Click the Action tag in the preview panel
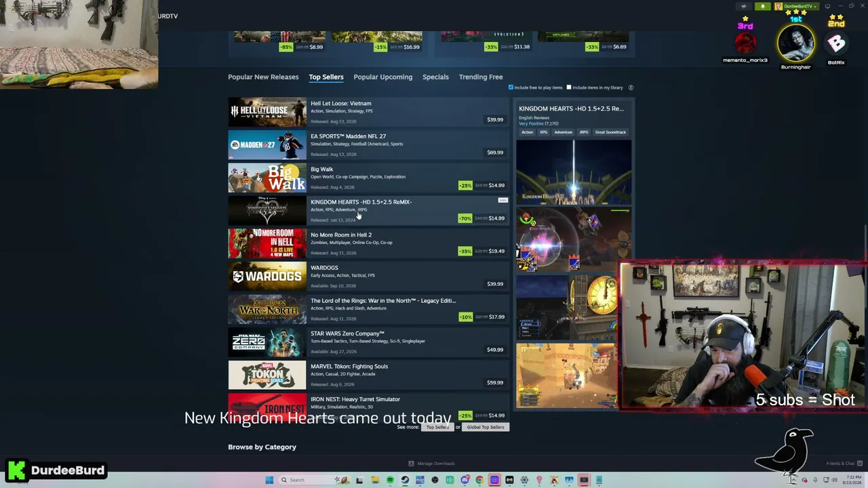Viewport: 868px width, 488px height. (527, 132)
